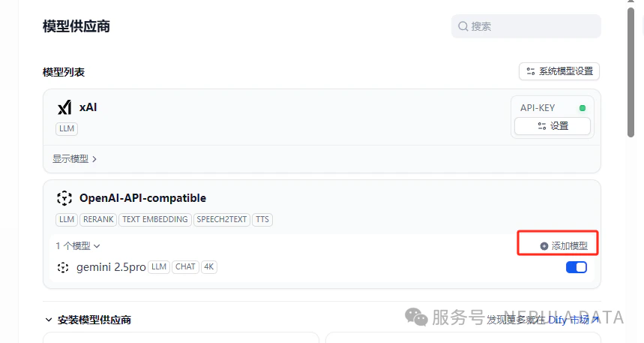Open the Dify 市场 link
This screenshot has width=644, height=343.
coord(574,320)
